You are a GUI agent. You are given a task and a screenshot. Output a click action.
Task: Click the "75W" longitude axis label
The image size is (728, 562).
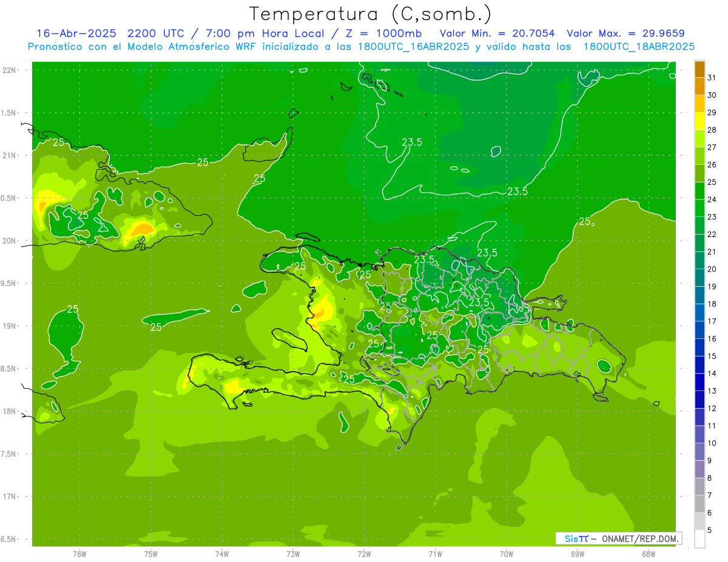[151, 554]
